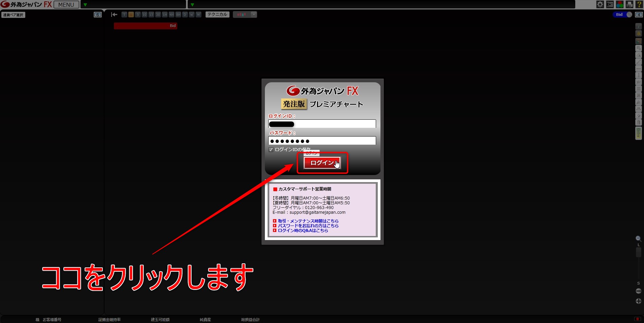The width and height of the screenshot is (644, 323).
Task: Open the パスワードをお忘れの方はこちら link
Action: click(x=308, y=226)
